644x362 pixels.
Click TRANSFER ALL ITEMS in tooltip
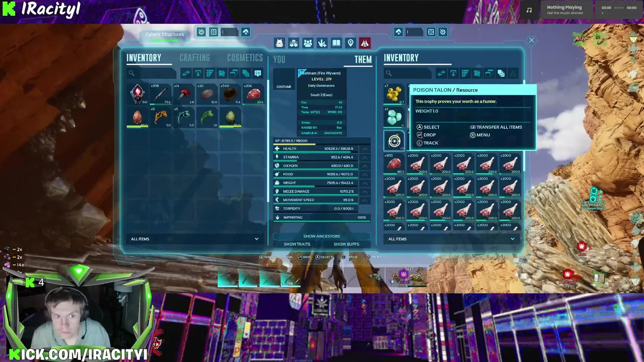pyautogui.click(x=496, y=127)
